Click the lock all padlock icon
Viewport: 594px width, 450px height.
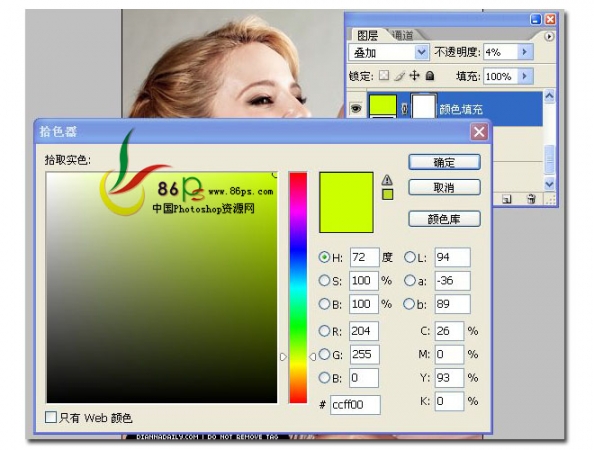430,76
